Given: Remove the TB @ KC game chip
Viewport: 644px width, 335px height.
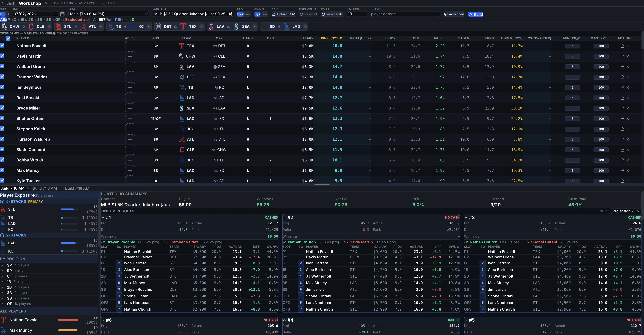Looking at the screenshot, I should coord(149,27).
